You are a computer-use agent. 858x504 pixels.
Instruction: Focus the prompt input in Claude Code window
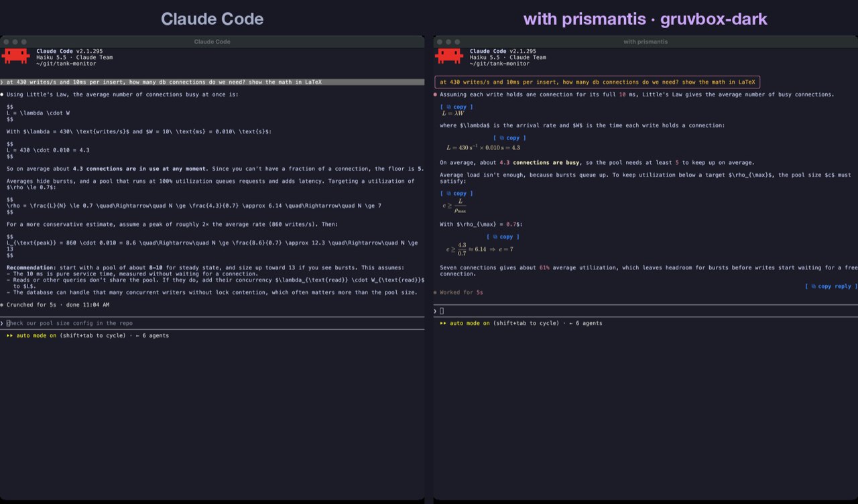(x=212, y=323)
